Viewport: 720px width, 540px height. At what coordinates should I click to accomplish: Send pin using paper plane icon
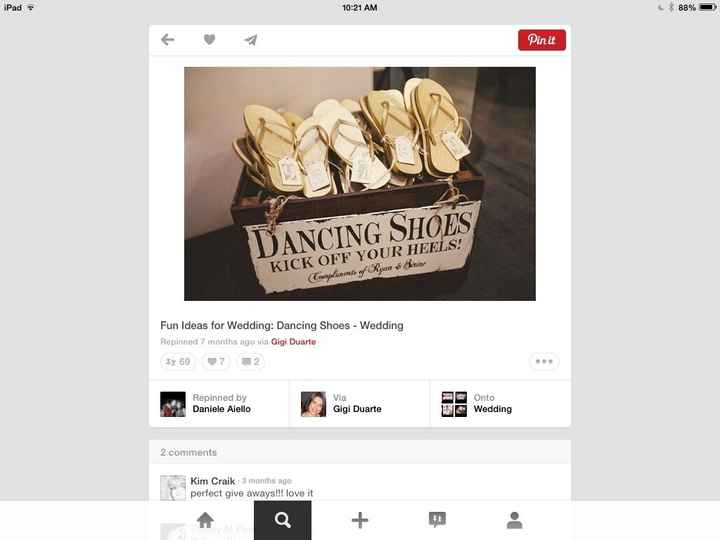[251, 40]
